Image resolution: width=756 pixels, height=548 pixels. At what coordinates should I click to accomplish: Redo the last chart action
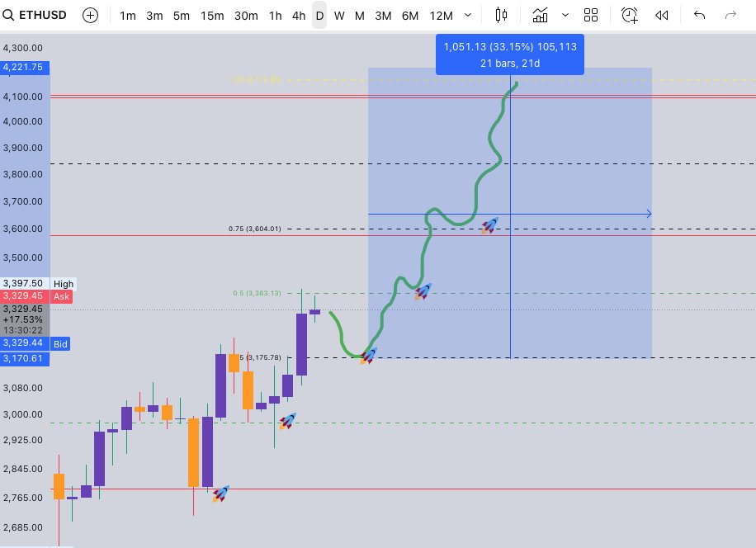click(731, 15)
